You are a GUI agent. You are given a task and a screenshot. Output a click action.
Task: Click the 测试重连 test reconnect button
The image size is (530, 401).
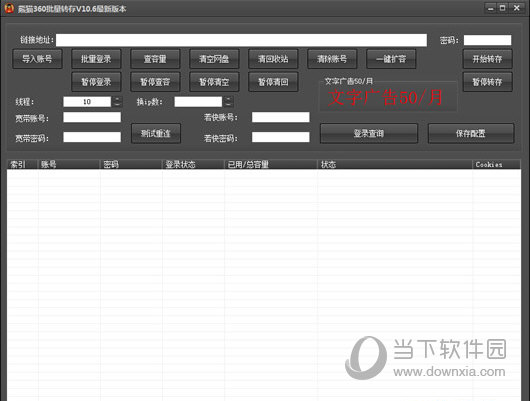pyautogui.click(x=156, y=134)
